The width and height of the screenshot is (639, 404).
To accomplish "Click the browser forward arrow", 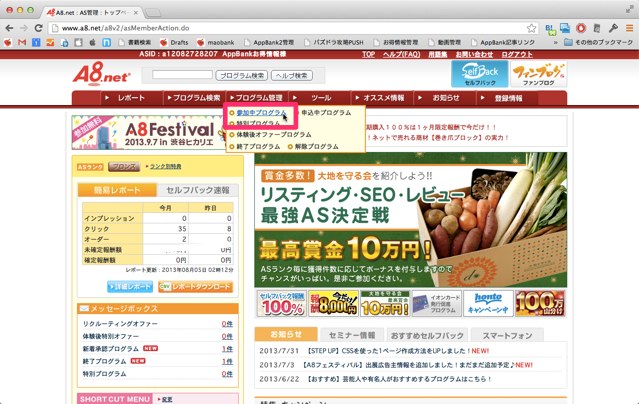I will click(24, 28).
